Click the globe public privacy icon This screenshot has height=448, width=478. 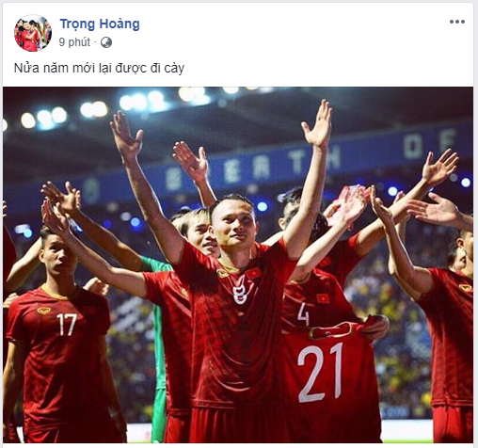(106, 42)
